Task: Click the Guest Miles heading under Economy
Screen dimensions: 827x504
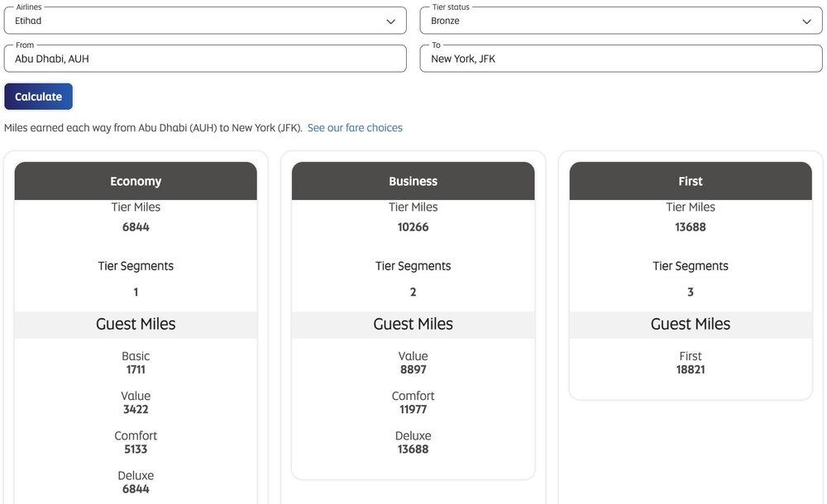Action: 136,324
